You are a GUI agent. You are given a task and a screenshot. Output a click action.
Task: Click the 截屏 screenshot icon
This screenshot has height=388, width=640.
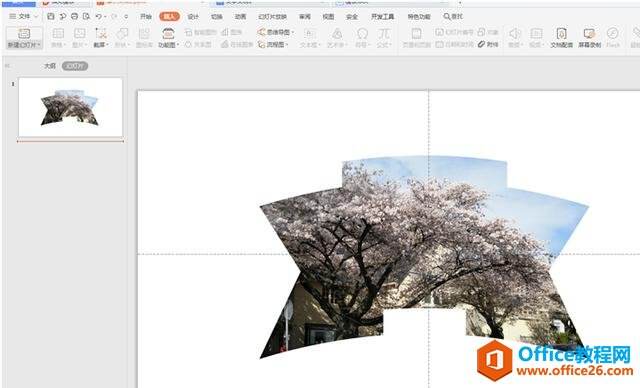(x=100, y=37)
